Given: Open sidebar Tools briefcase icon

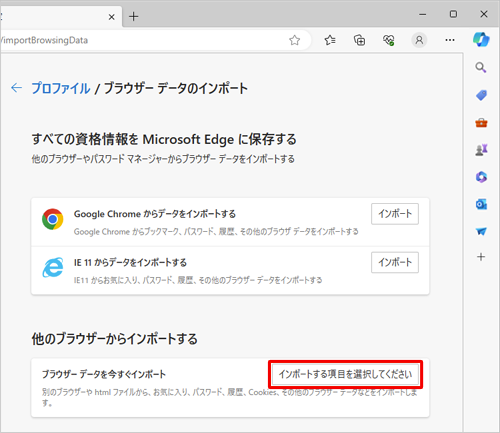Looking at the screenshot, I should pyautogui.click(x=481, y=123).
